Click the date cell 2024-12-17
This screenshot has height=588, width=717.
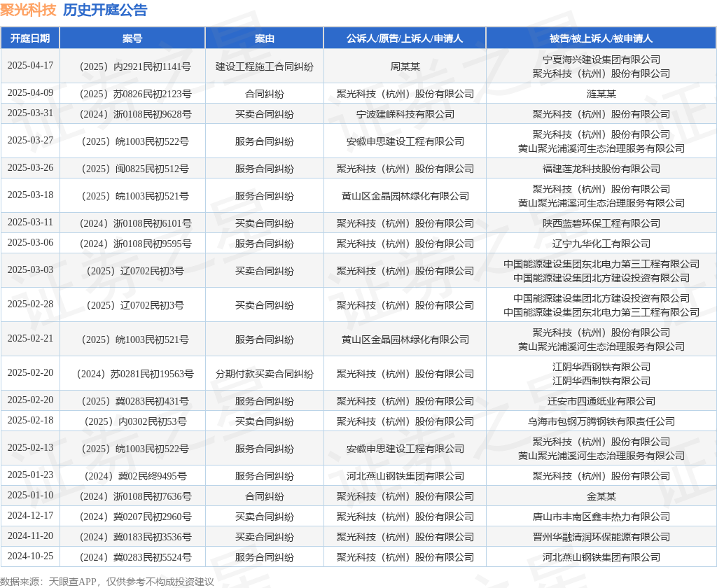(30, 516)
